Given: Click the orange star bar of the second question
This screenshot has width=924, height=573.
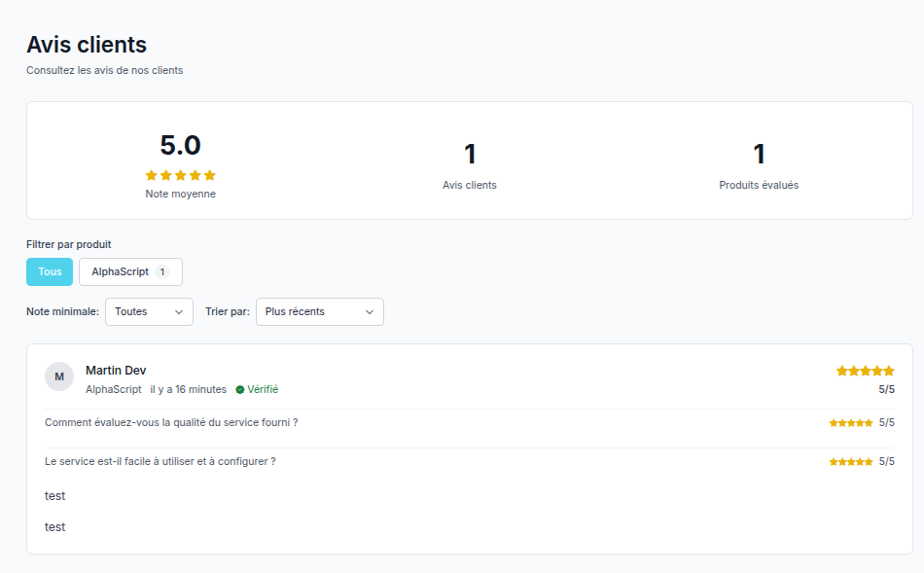Looking at the screenshot, I should pos(850,461).
